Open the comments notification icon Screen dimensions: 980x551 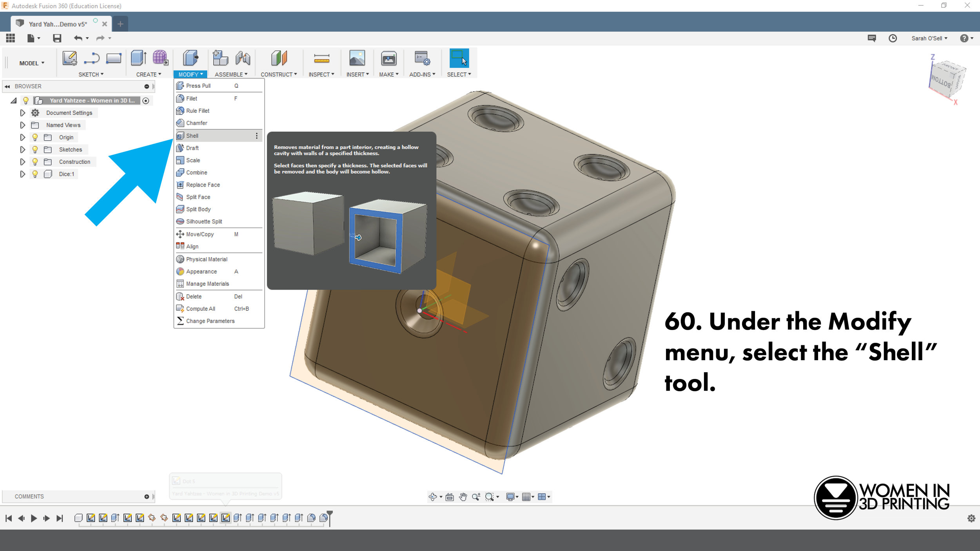tap(872, 38)
